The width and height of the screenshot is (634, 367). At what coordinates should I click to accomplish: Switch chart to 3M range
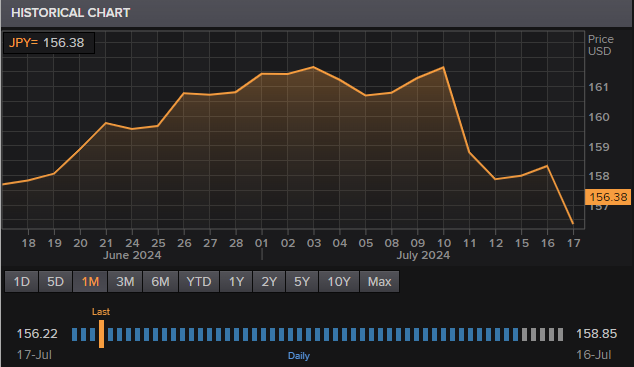(x=125, y=281)
